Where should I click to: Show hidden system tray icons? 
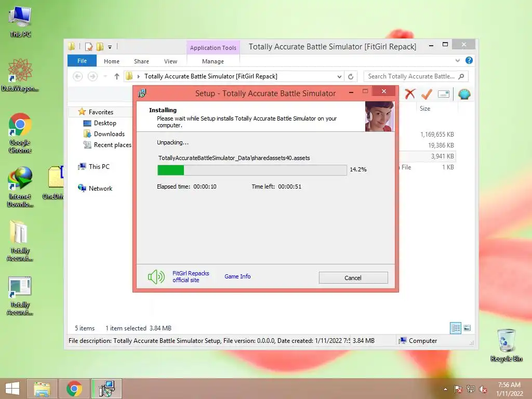[445, 389]
